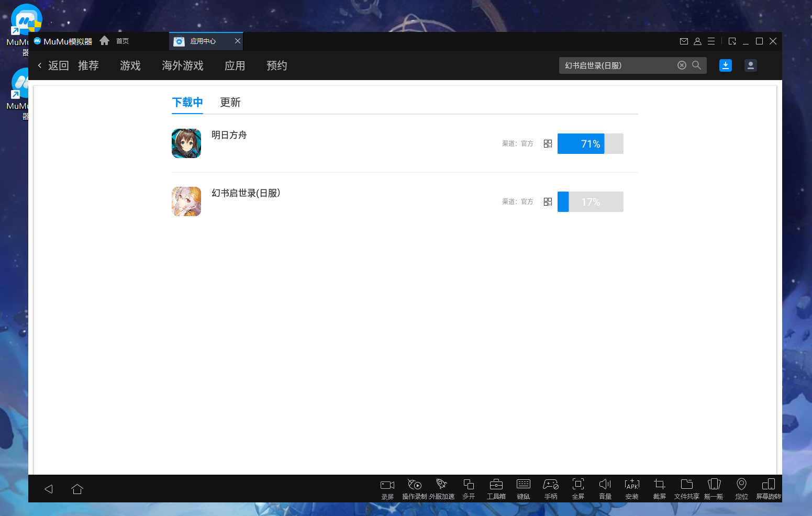Screen dimensions: 812x516
Task: Open the second MuMu desktop shortcut
Action: (x=20, y=93)
